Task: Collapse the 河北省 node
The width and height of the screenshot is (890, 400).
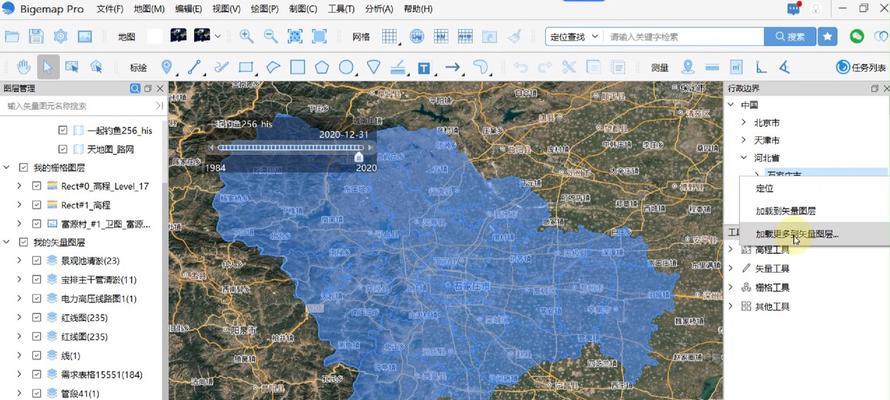Action: tap(744, 157)
